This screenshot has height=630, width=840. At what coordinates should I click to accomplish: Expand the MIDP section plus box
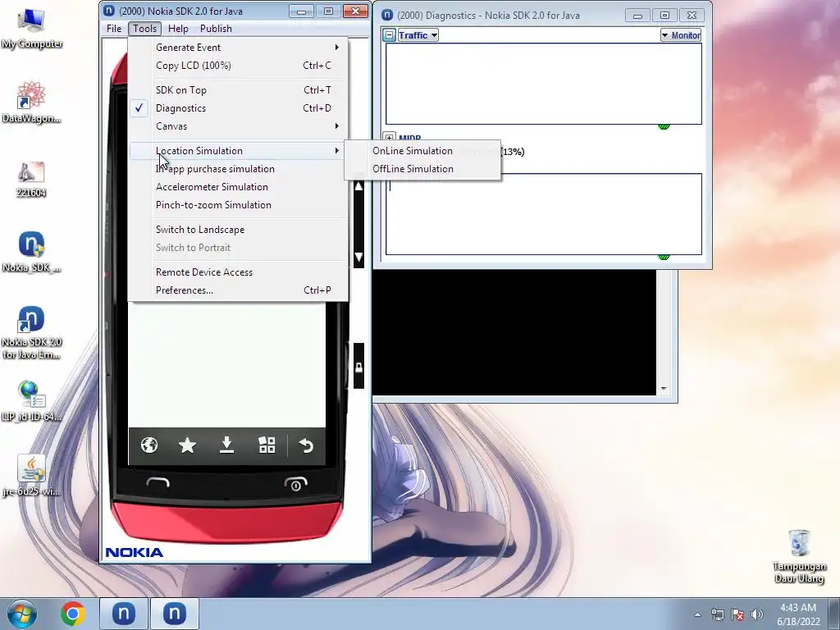coord(390,138)
